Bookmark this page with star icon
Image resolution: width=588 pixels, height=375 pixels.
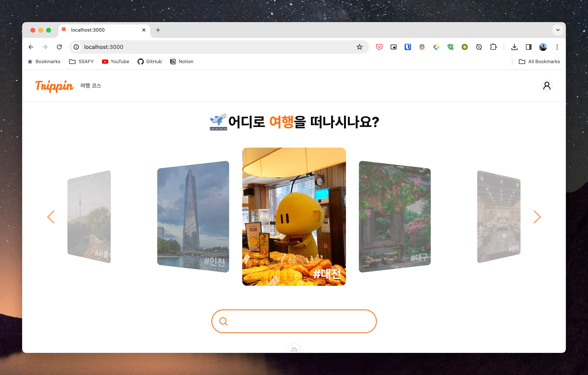(x=359, y=47)
